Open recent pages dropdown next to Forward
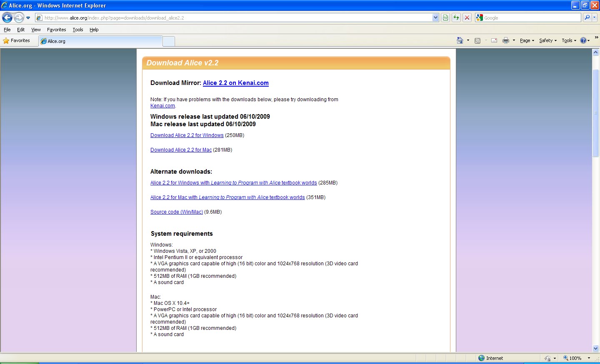The width and height of the screenshot is (600, 364). 28,18
